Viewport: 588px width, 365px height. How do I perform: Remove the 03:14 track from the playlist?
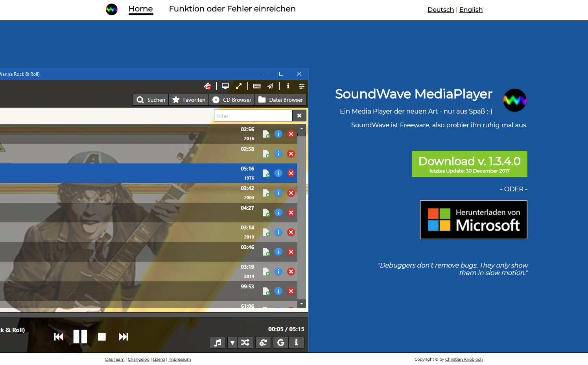[291, 232]
